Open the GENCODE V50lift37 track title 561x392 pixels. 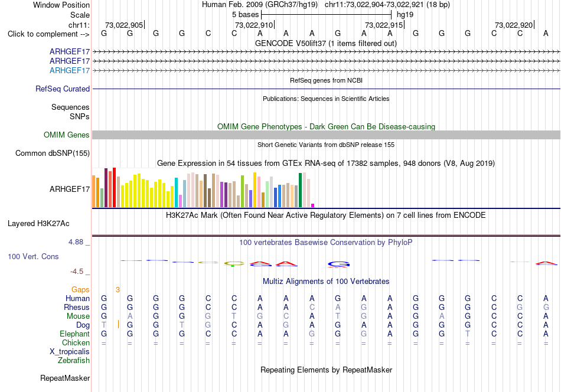[x=325, y=43]
